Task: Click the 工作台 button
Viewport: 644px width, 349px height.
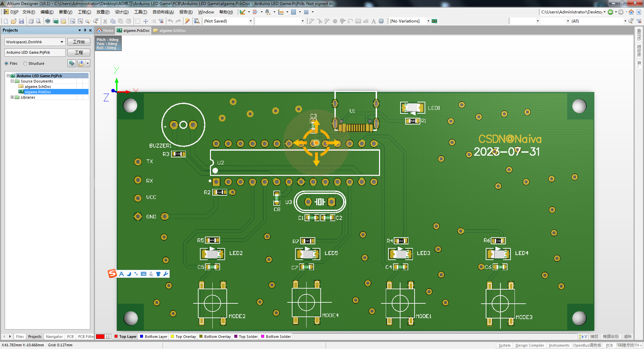Action: (x=78, y=42)
